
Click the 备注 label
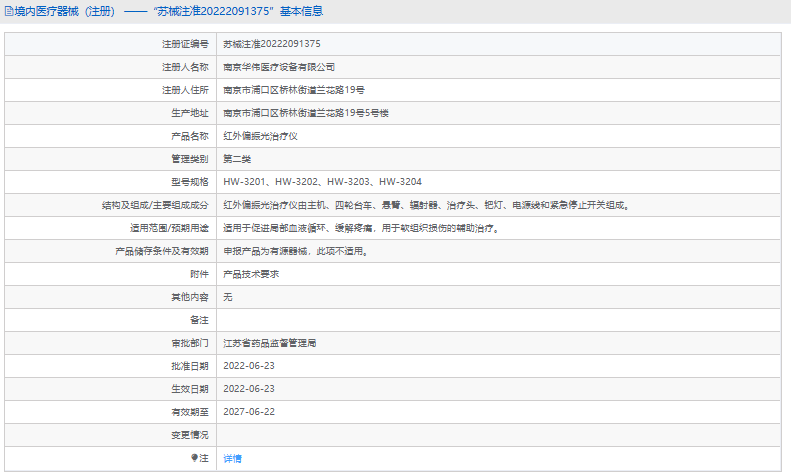pos(199,320)
